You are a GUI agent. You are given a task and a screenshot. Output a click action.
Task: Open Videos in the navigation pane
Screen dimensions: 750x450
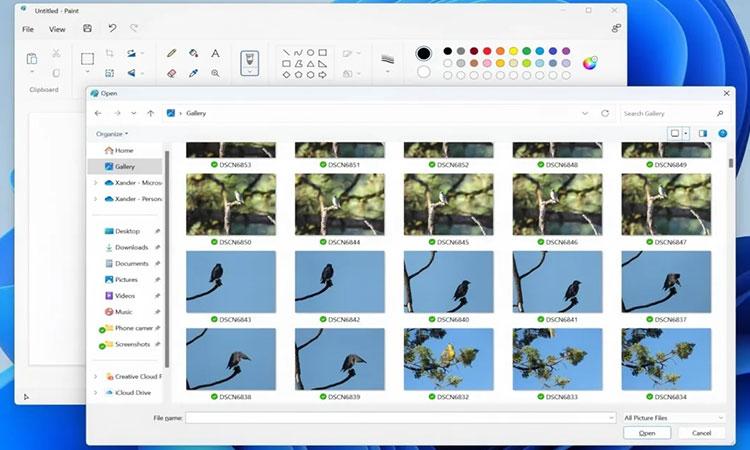pyautogui.click(x=126, y=296)
